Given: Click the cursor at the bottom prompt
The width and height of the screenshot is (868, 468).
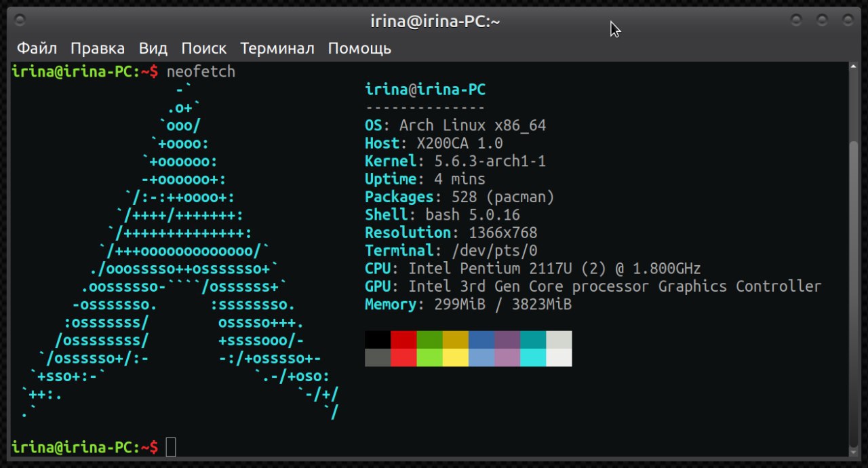Looking at the screenshot, I should (x=171, y=447).
